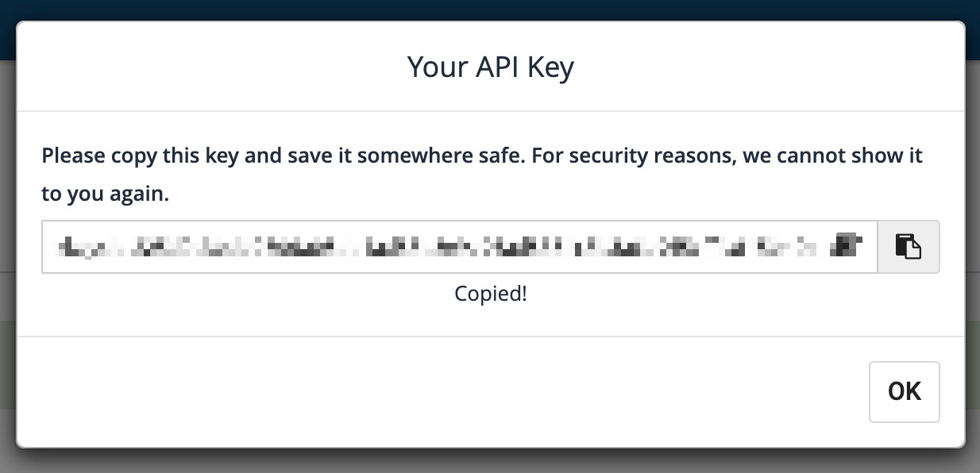Viewport: 980px width, 473px height.
Task: Click the dimmed backdrop below the dialog
Action: (490, 461)
